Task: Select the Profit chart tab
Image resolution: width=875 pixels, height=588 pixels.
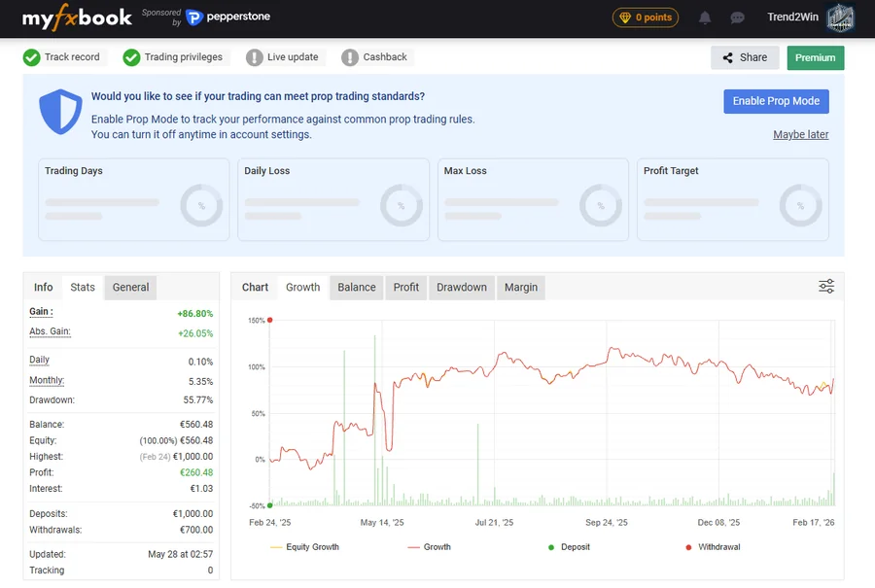Action: coord(405,288)
